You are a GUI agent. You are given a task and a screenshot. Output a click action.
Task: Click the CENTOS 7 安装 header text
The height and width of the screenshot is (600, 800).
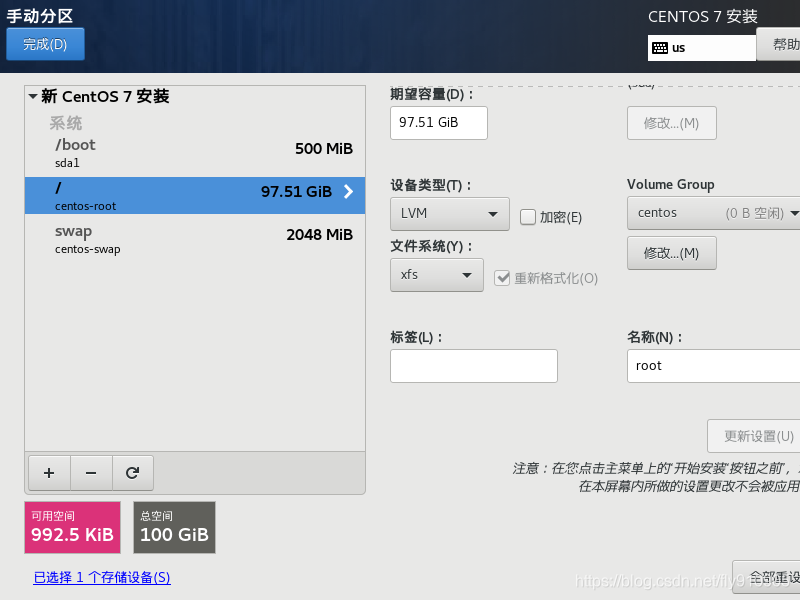(703, 16)
